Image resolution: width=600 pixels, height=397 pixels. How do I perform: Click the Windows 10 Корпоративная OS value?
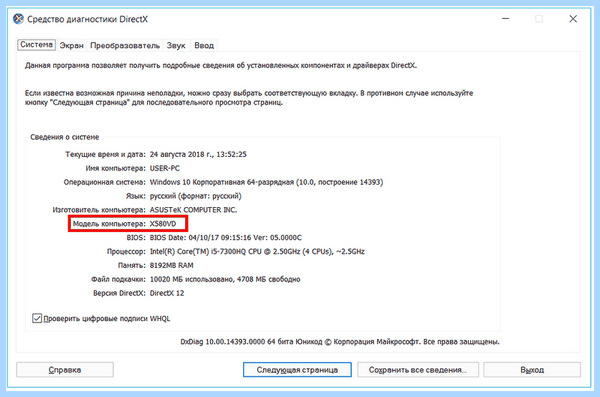tap(266, 182)
